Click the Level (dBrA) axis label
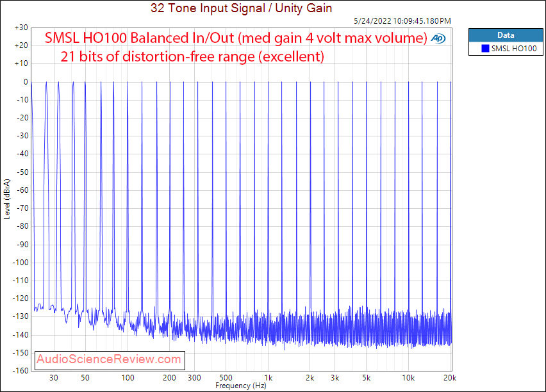 point(7,199)
